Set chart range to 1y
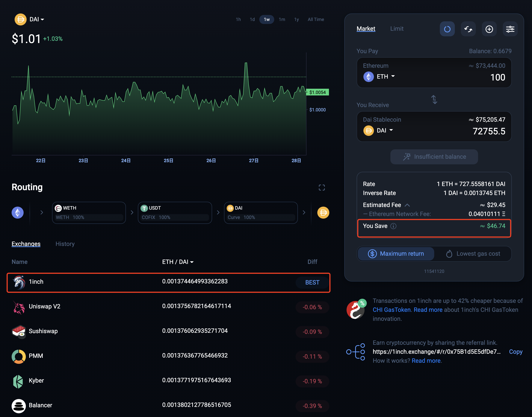The width and height of the screenshot is (532, 417). [x=296, y=19]
